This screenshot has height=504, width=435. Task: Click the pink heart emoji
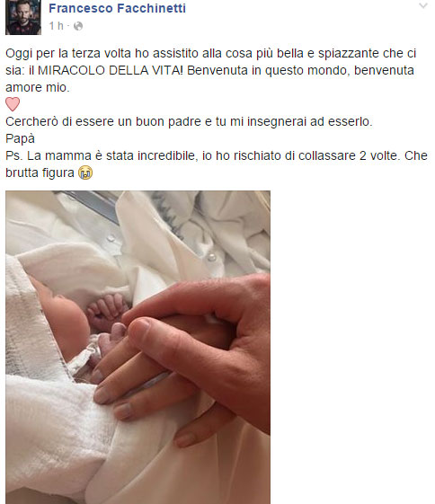coord(13,104)
